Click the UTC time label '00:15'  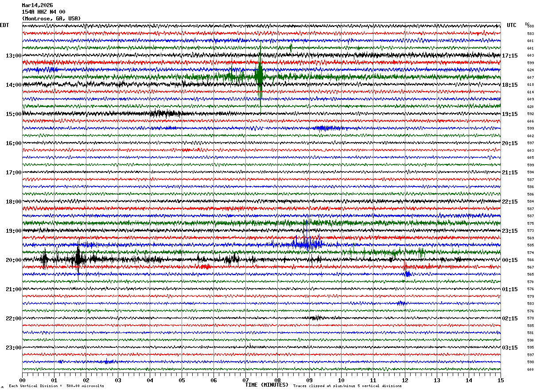[x=510, y=260]
